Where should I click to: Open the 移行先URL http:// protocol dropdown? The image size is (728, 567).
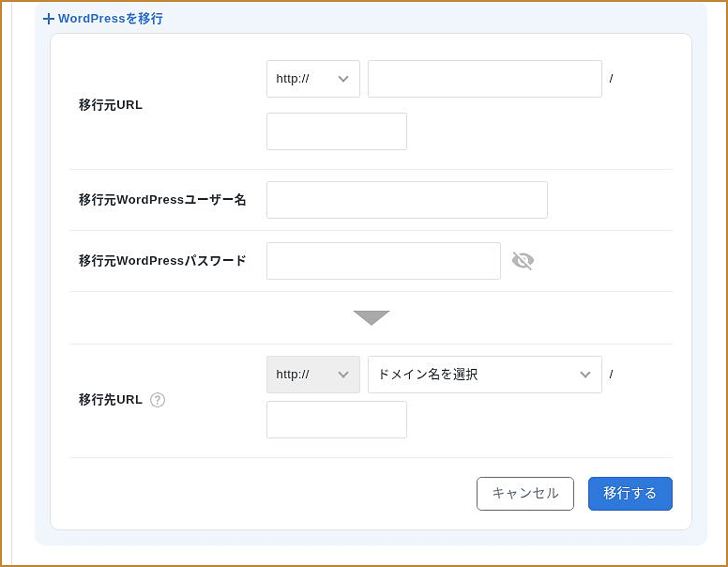(313, 375)
